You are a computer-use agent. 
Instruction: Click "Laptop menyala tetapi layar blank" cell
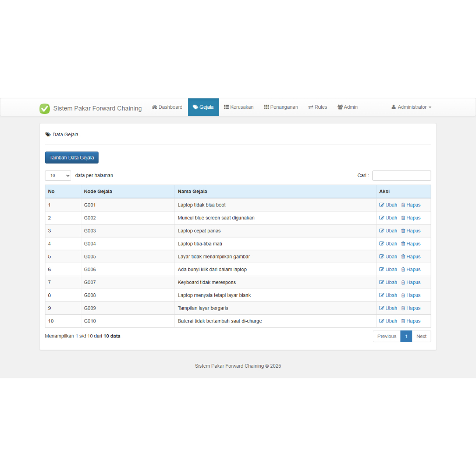(275, 295)
